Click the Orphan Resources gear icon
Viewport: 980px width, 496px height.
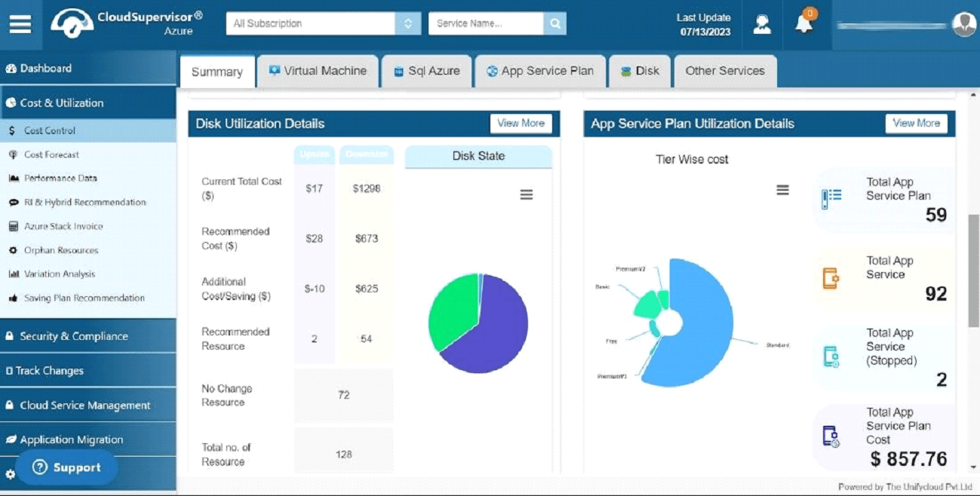(x=13, y=250)
